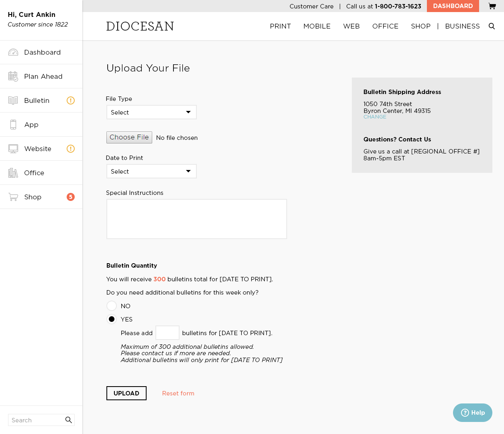The width and height of the screenshot is (504, 434).
Task: Click the search magnifier in top navigation
Action: pos(492,26)
